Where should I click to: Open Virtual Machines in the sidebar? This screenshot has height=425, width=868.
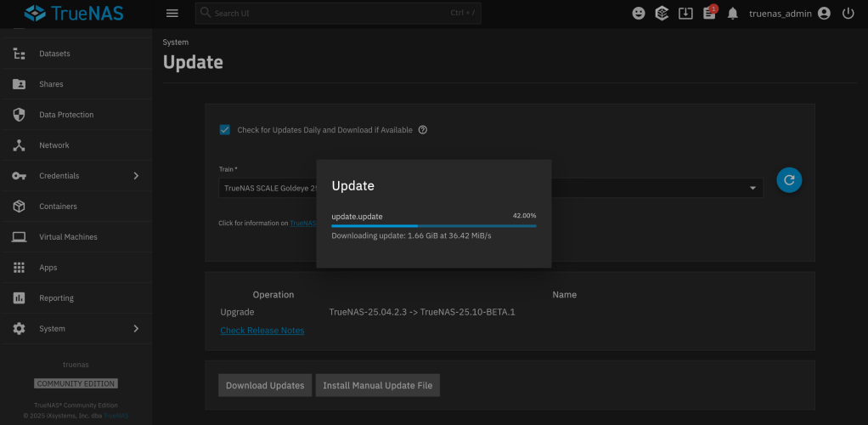point(68,237)
